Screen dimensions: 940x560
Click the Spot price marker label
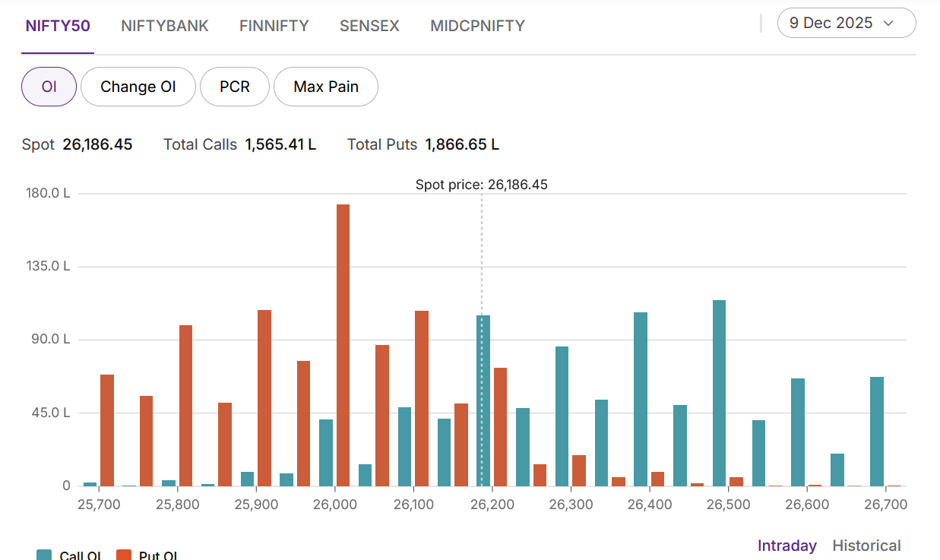point(481,185)
